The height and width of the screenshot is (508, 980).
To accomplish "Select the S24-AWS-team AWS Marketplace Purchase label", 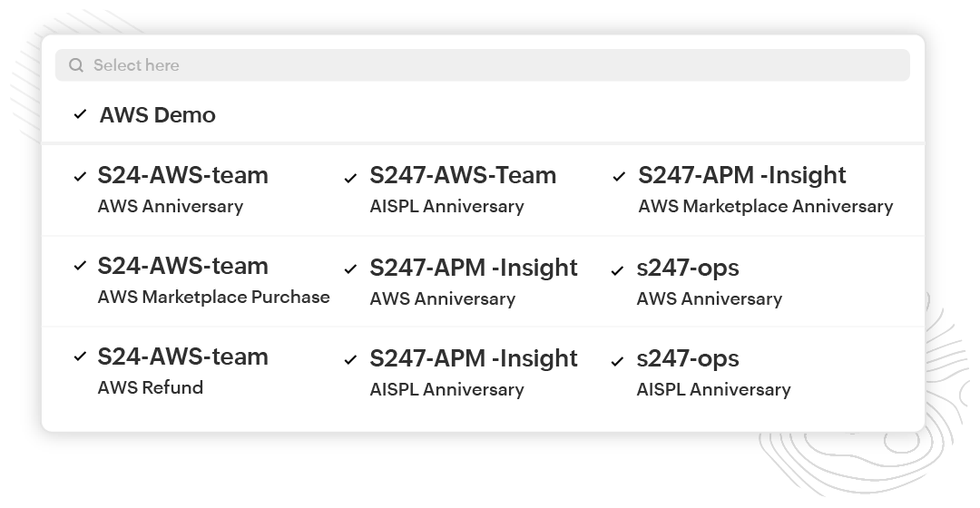I will (213, 280).
